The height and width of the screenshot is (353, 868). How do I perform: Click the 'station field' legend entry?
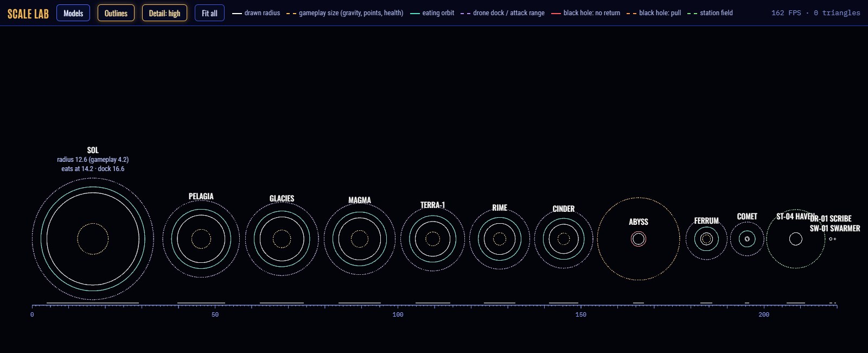710,13
